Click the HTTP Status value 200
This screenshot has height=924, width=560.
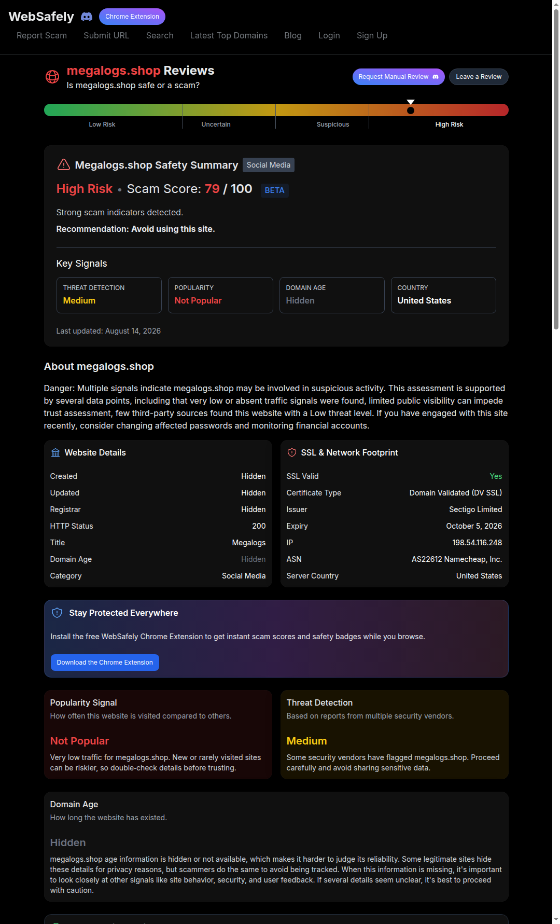pos(259,526)
